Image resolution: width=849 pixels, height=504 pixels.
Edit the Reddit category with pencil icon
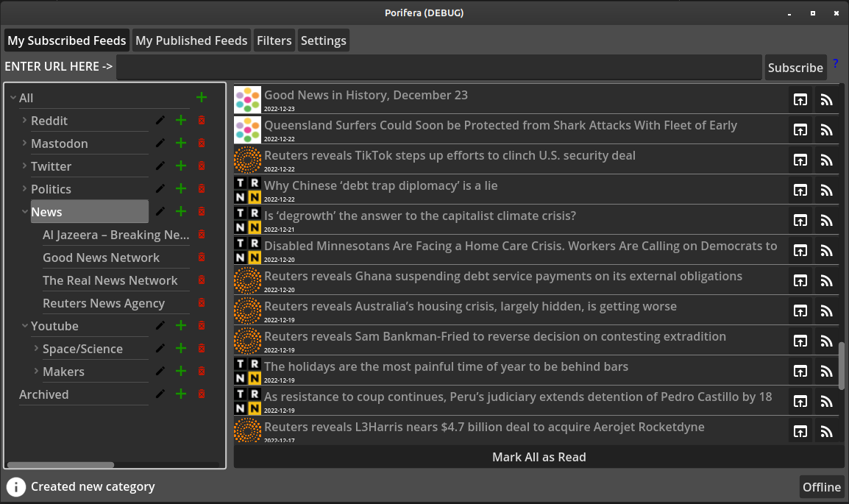click(x=160, y=120)
